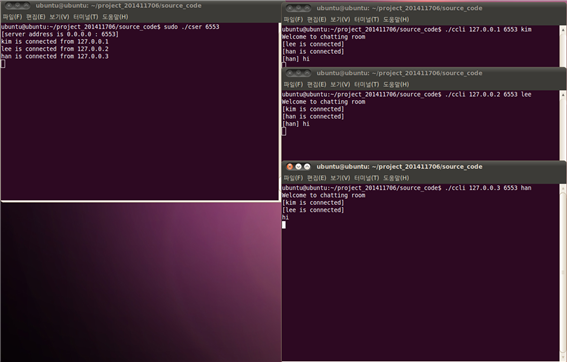Close the active han client terminal window
567x362 pixels.
point(290,167)
